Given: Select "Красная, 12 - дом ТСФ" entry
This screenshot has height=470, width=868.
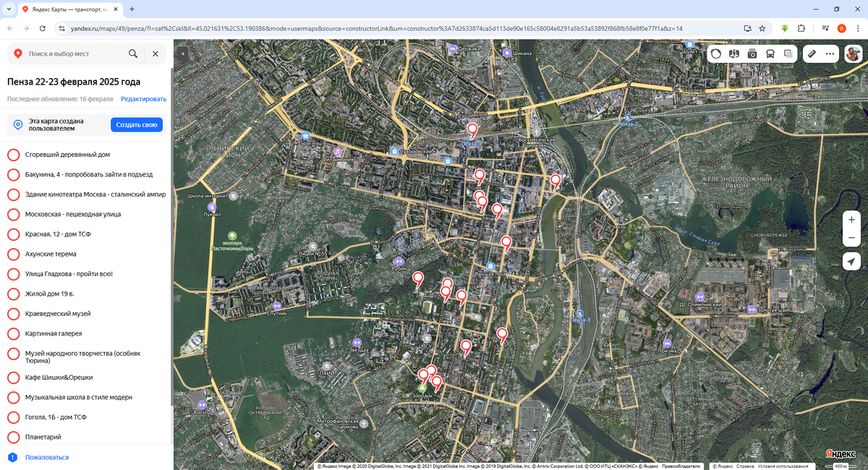Looking at the screenshot, I should point(87,234).
